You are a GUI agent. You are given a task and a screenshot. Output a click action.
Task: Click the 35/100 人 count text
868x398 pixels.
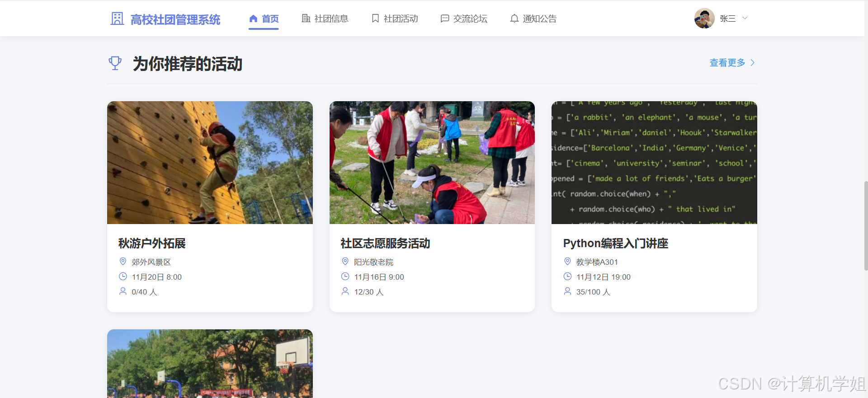(593, 292)
